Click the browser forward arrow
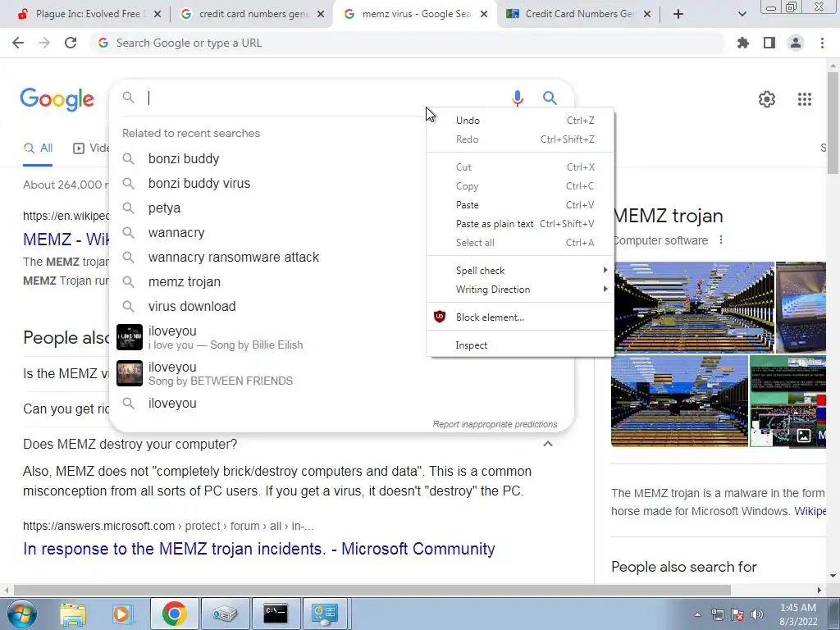Screen dimensions: 840x630 44,43
